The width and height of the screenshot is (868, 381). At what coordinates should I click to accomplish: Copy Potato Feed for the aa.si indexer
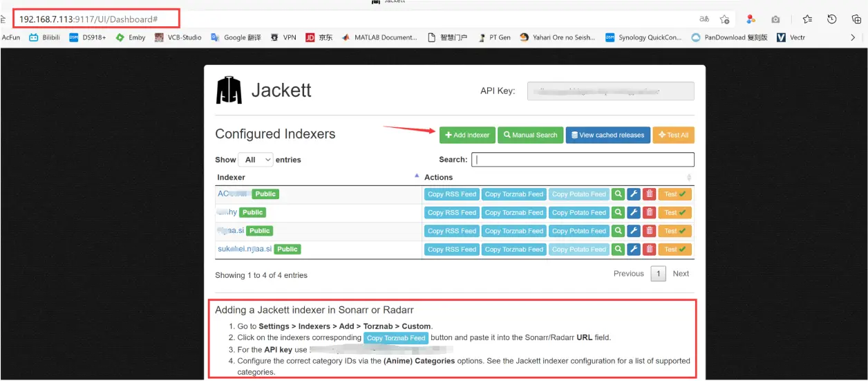click(x=579, y=231)
